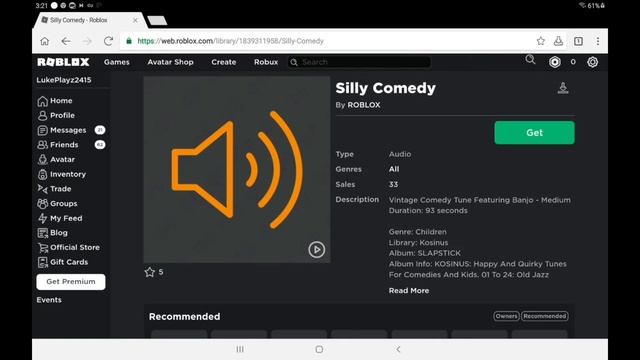Click the Silly Comedy audio thumbnail
640x360 pixels.
(x=237, y=169)
